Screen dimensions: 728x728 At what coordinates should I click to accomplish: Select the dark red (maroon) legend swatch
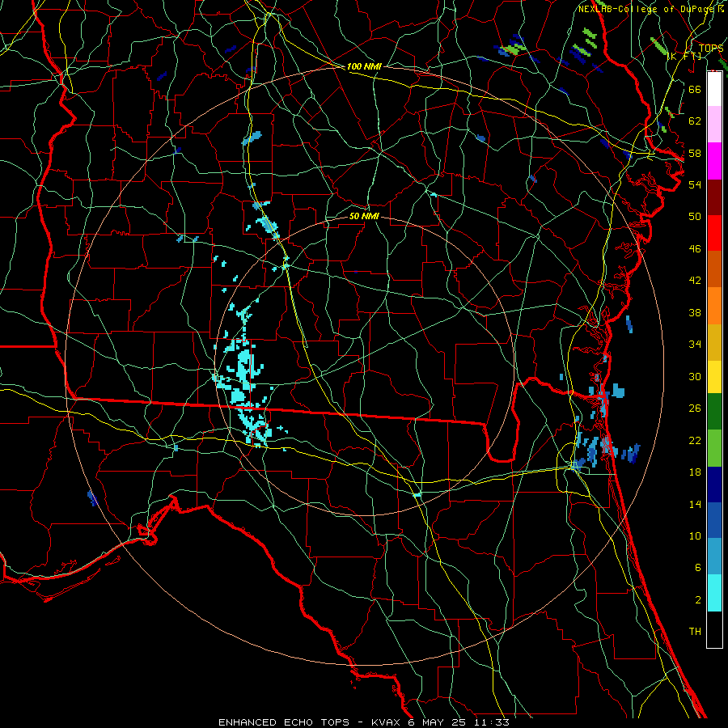click(714, 197)
